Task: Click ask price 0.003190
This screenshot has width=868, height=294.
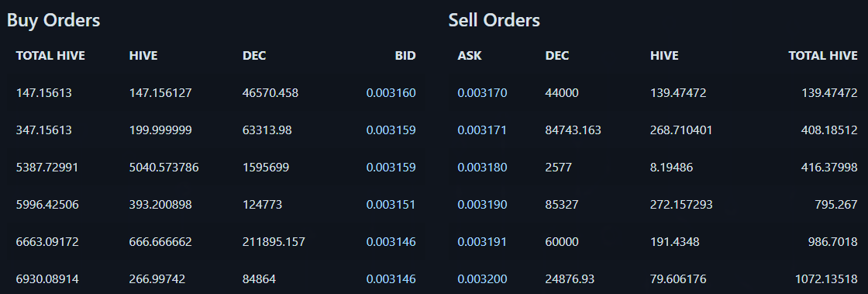Action: (482, 205)
